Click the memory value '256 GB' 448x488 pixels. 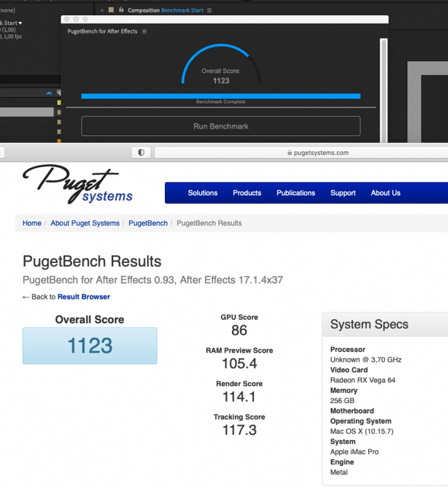[x=342, y=401]
